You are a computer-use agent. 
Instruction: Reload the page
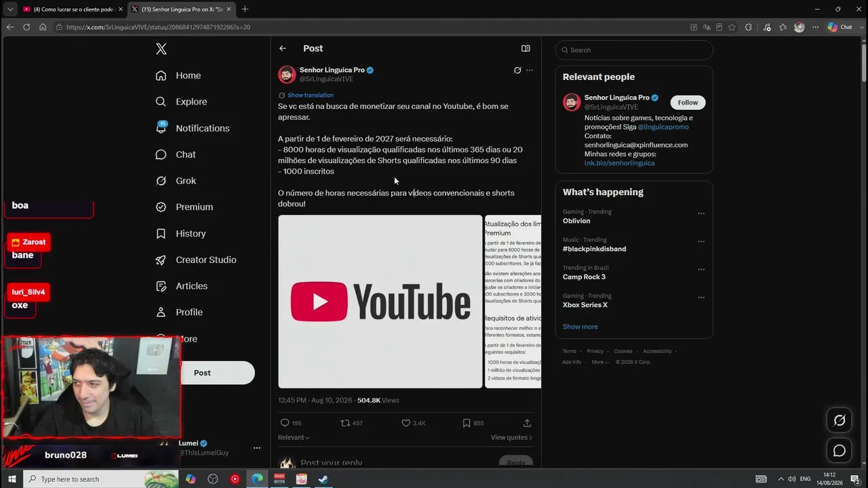26,27
